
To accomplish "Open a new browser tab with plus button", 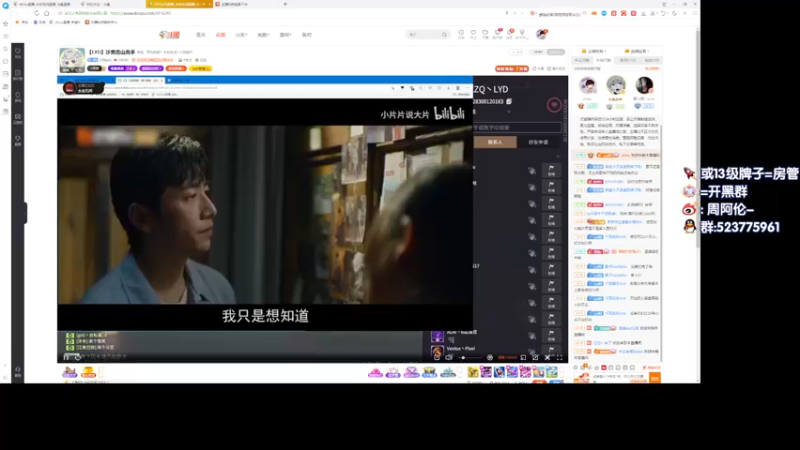I will [x=285, y=4].
